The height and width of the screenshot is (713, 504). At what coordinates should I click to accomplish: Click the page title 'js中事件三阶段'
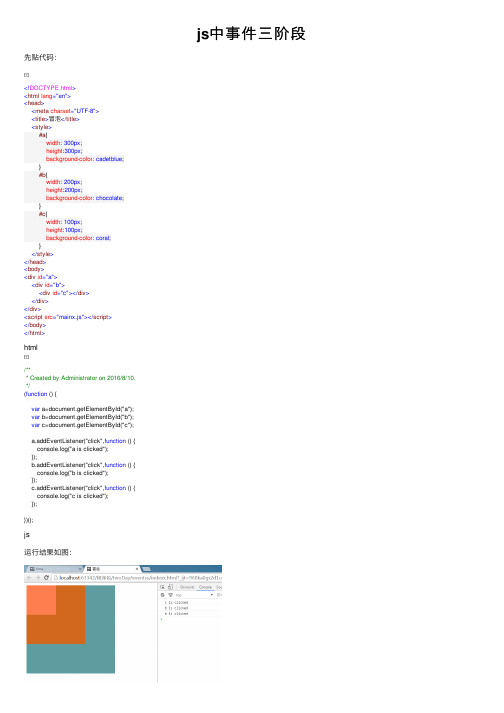(x=251, y=34)
